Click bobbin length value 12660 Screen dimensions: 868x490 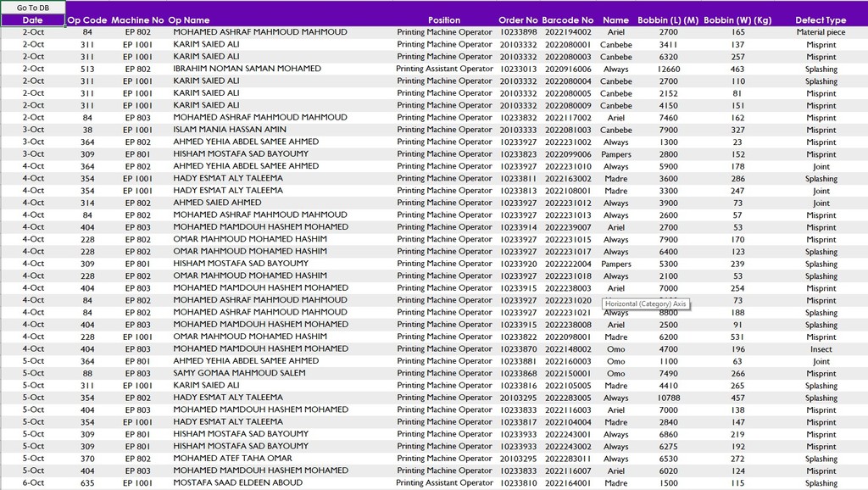[668, 69]
